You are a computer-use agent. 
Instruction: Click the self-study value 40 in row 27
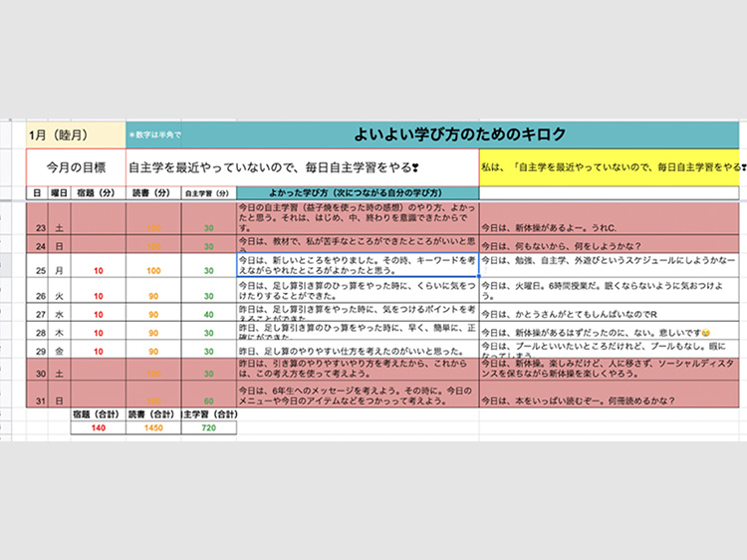[x=209, y=312]
